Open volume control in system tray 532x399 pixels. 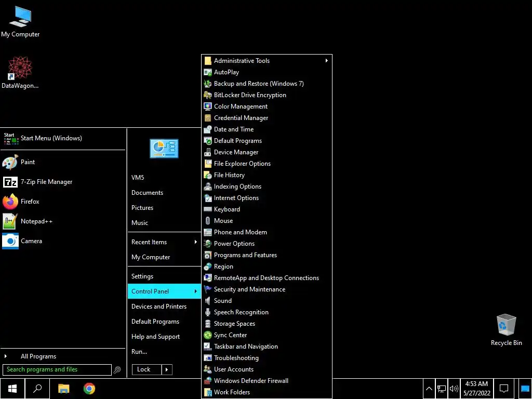point(454,389)
